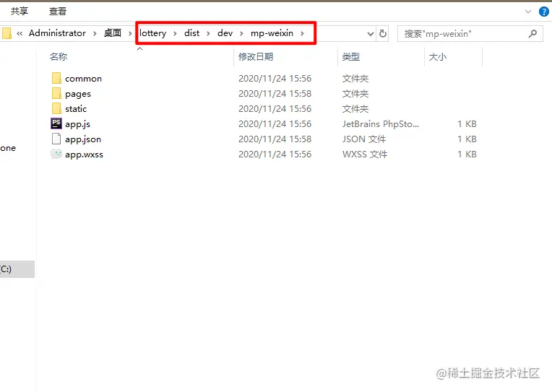The image size is (552, 392).
Task: Click the file name pages
Action: tap(78, 95)
